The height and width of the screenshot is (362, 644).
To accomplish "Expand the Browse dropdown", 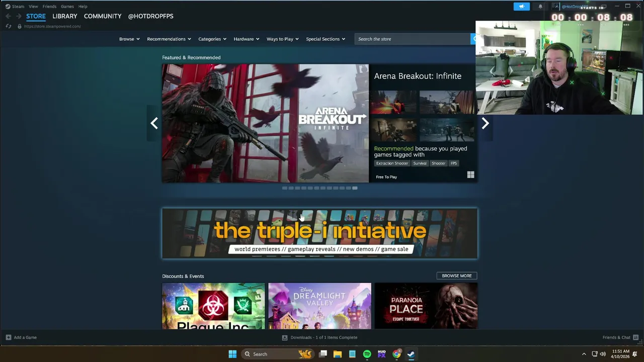I will (x=129, y=39).
